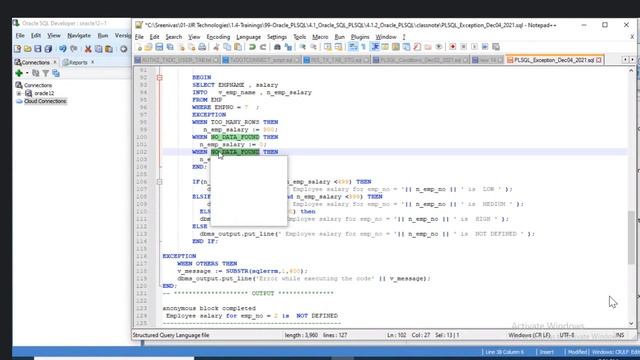This screenshot has height=360, width=640.
Task: Click Print icon in Notepad++ toolbar
Action: point(202,47)
